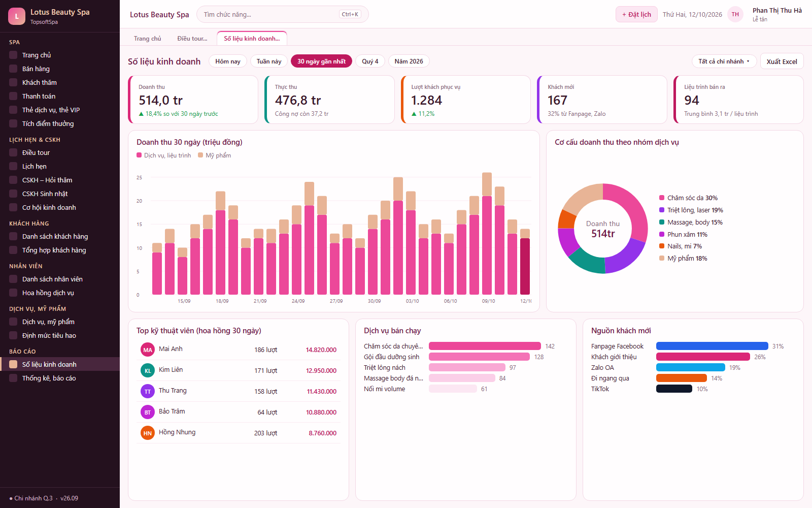This screenshot has height=508, width=812.
Task: Click the + Đặt lịch button
Action: (x=636, y=14)
